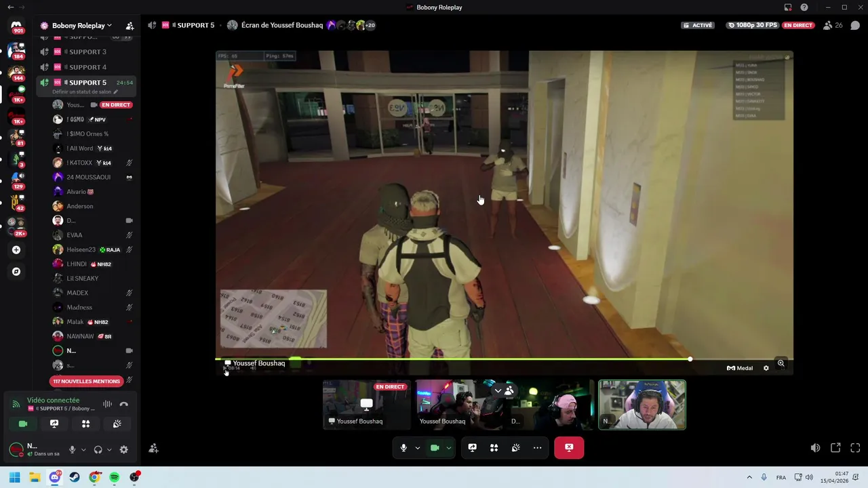
Task: Open inbox icon in the title bar
Action: [788, 7]
